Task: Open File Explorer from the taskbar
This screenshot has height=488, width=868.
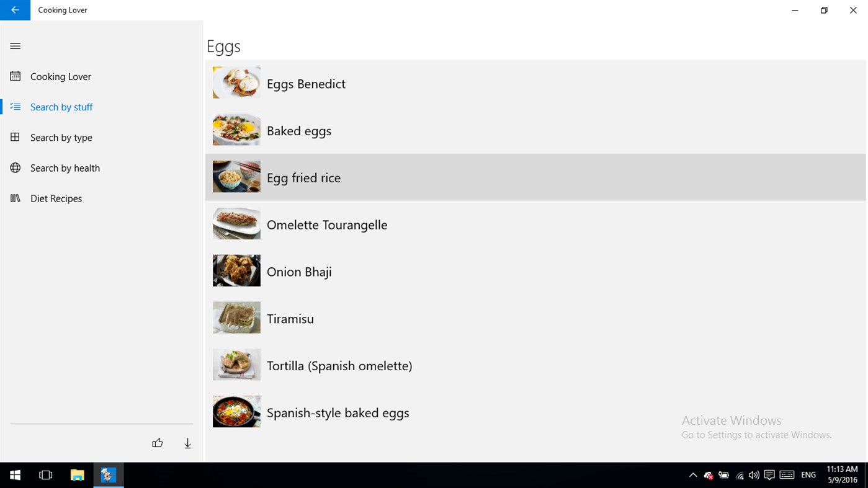Action: 77,475
